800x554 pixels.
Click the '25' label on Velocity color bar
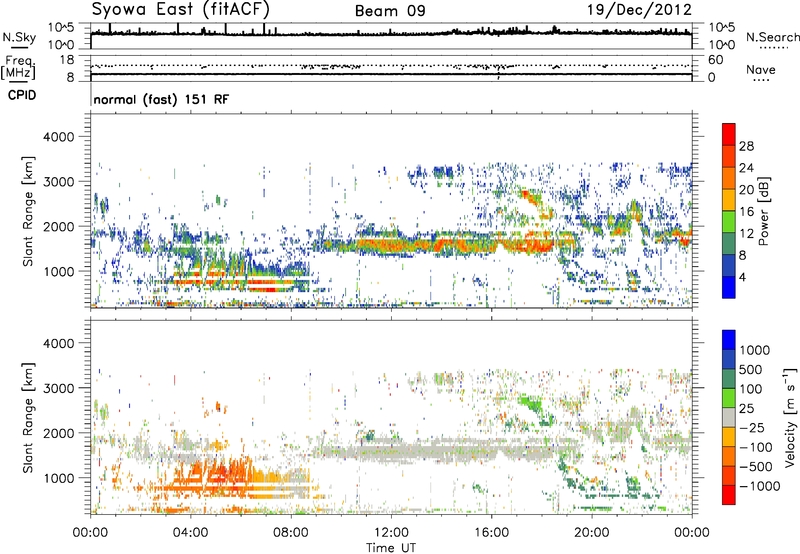747,409
